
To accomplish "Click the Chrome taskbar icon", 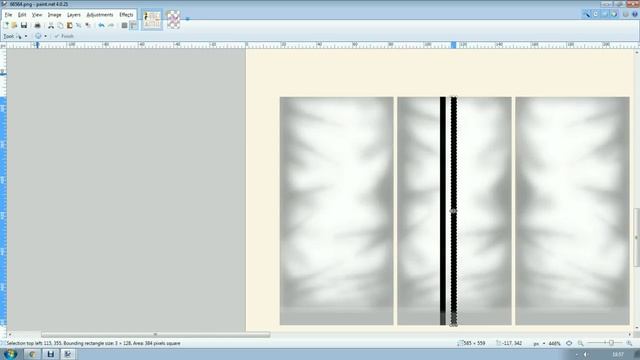I will pyautogui.click(x=32, y=354).
